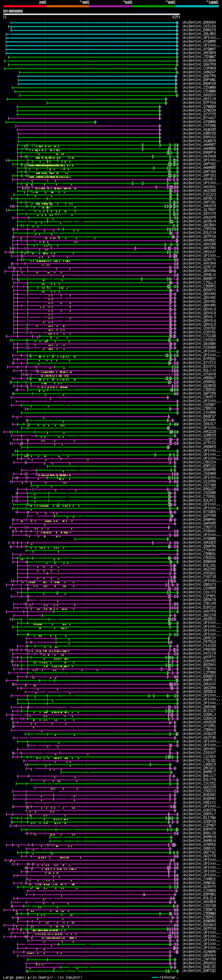Viewport: 222px width, 980px height.
Task: Click the UniRef100_A4HM86 label
Action: pyautogui.click(x=199, y=148)
